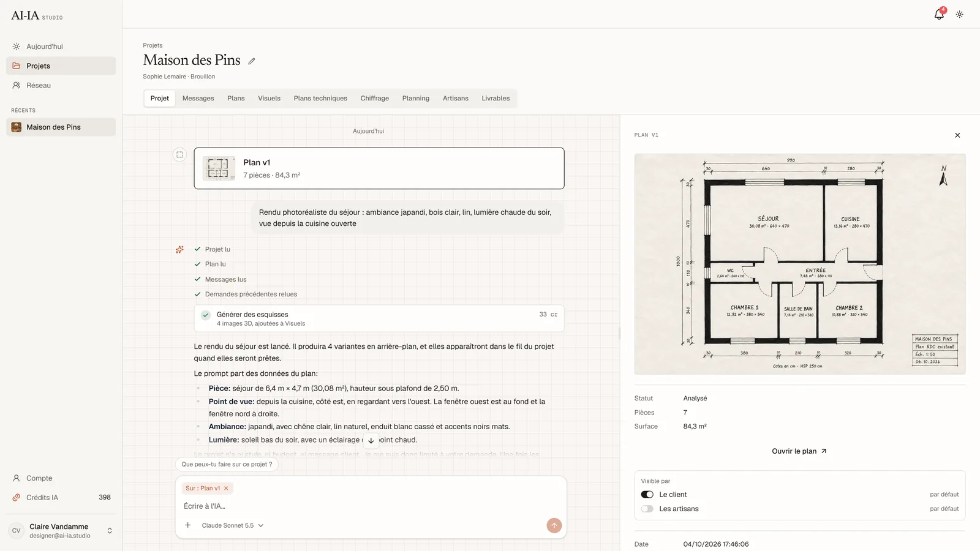Open Ouvrir le plan link

(799, 451)
